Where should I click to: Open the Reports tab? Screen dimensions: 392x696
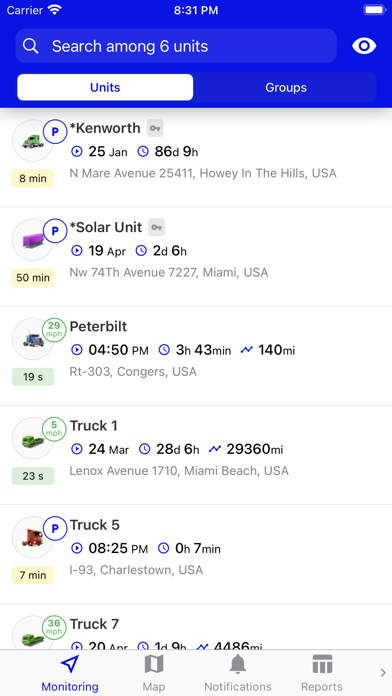pyautogui.click(x=322, y=673)
